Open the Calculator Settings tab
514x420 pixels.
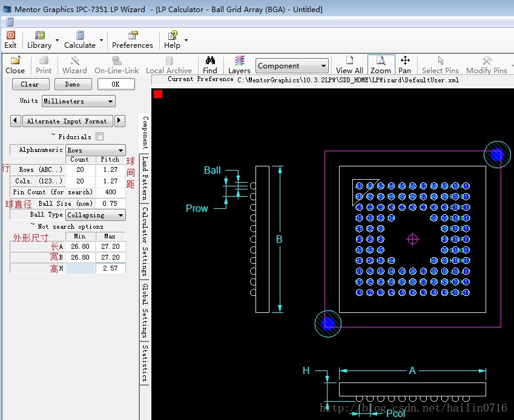pyautogui.click(x=145, y=241)
